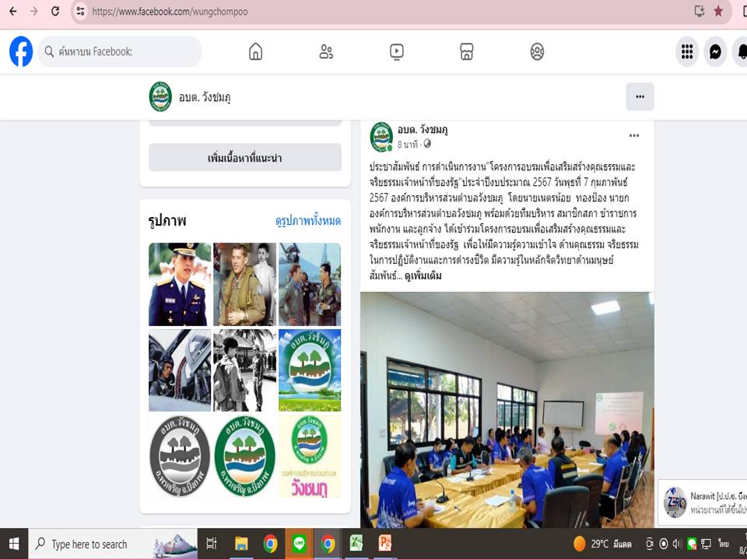Open the volume speaker icon in system tray
This screenshot has height=560, width=747.
pyautogui.click(x=677, y=544)
